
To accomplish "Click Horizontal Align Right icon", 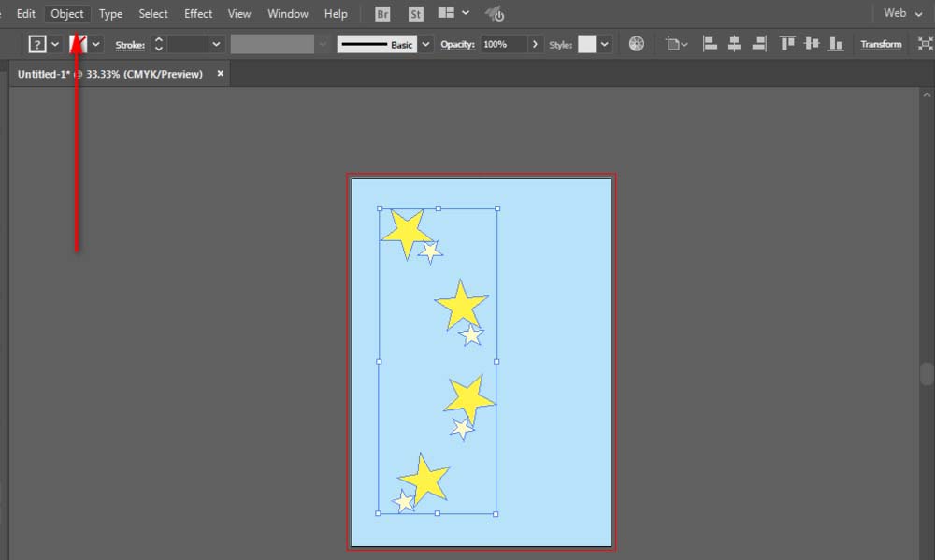I will click(x=759, y=44).
